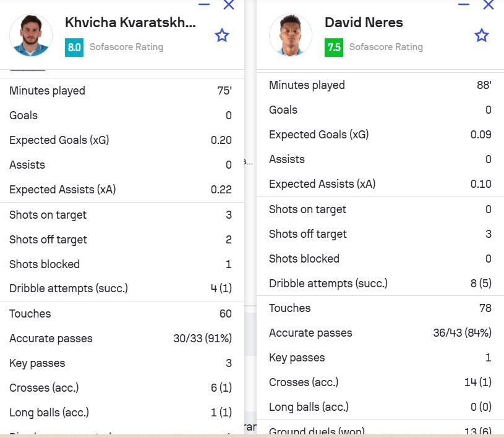Viewport: 504px width, 438px height.
Task: Select Kvaratskhelia's Minutes played row
Action: [x=121, y=91]
